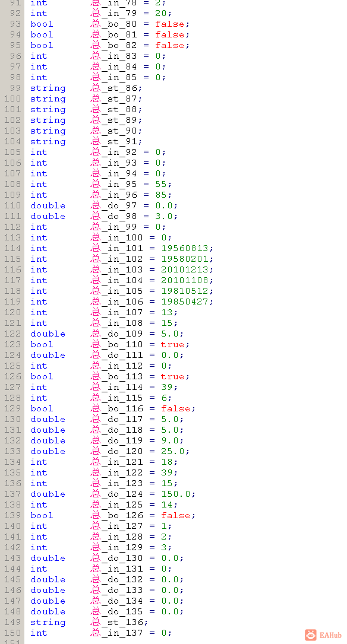The image size is (347, 644).
Task: Select the value 3 of _in_129
Action: point(164,547)
